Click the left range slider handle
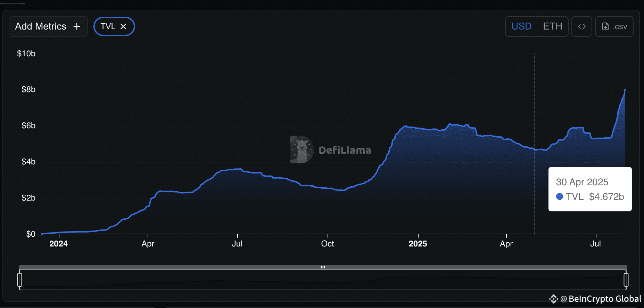This screenshot has width=644, height=308. tap(20, 280)
